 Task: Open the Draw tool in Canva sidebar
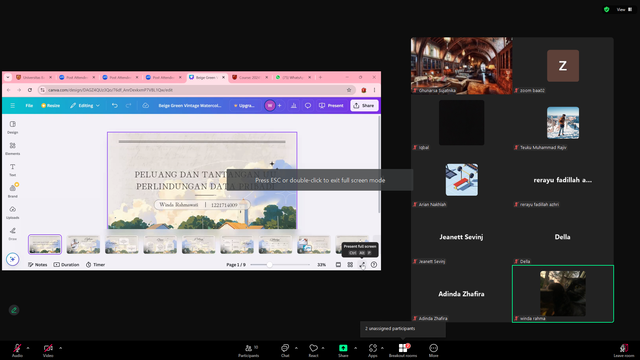pos(13,233)
